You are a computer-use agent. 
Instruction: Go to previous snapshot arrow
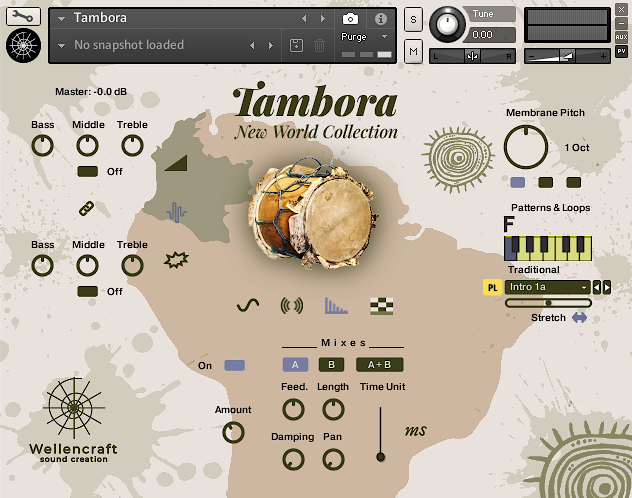[252, 46]
